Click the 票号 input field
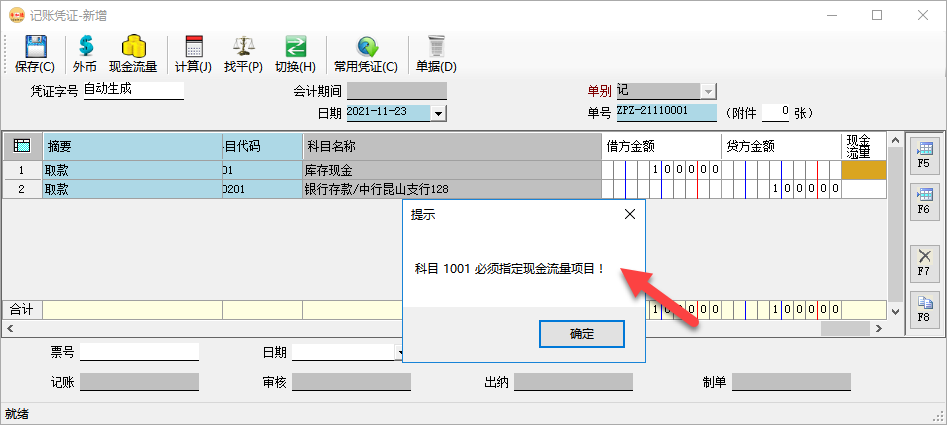 (140, 352)
